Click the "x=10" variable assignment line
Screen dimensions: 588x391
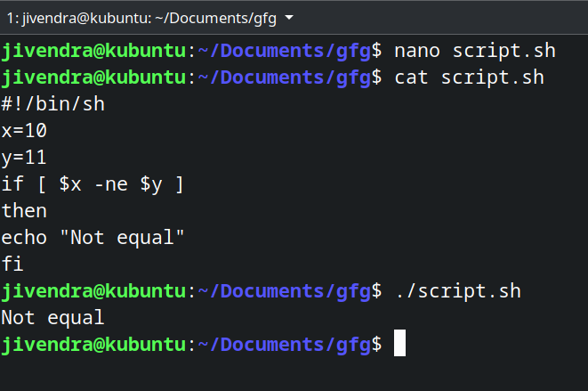24,131
